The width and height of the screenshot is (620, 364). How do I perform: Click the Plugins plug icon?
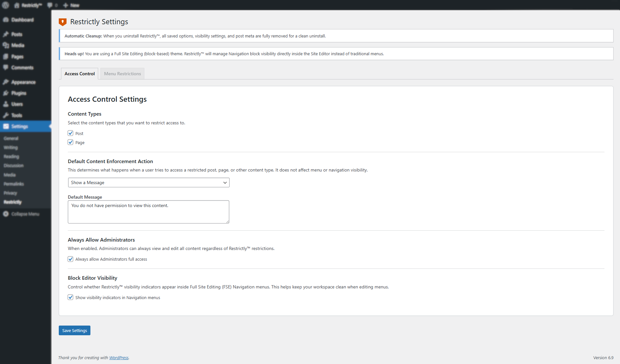pyautogui.click(x=6, y=93)
